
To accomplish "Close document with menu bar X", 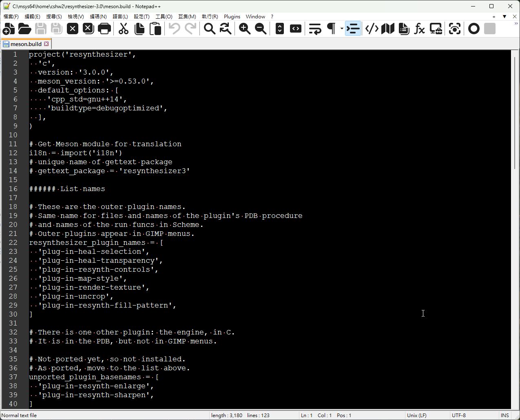I will pos(515,17).
